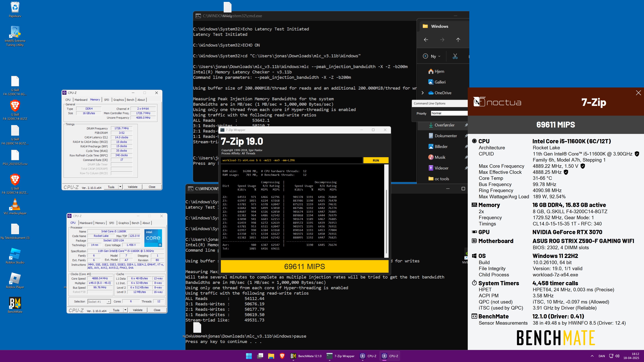
Task: Open Hjem in Explorer sidebar
Action: click(436, 71)
